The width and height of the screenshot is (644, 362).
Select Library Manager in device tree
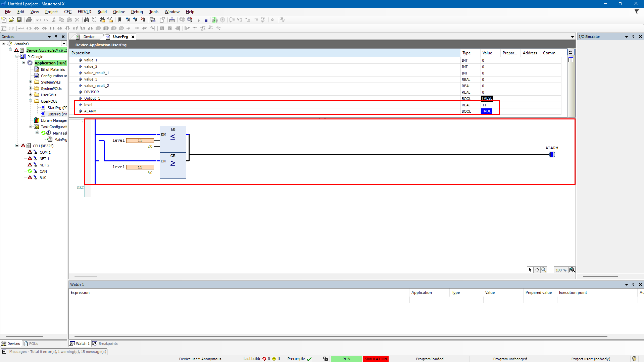tap(53, 120)
